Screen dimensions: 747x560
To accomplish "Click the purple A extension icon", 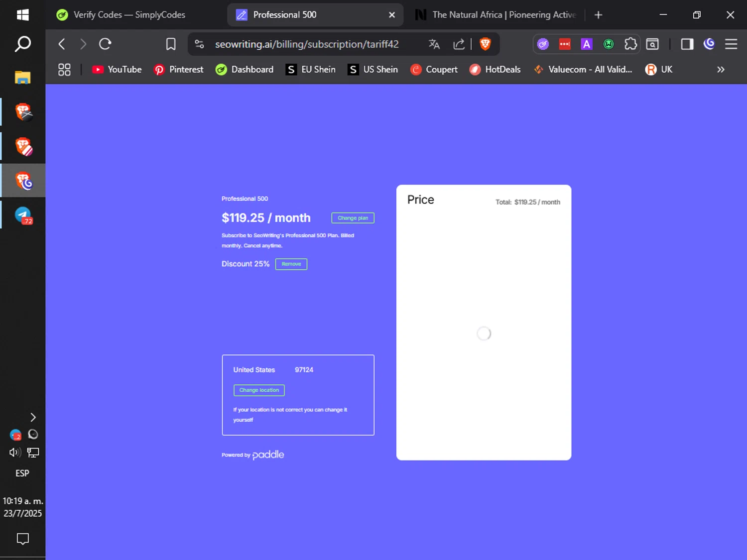I will [x=587, y=44].
